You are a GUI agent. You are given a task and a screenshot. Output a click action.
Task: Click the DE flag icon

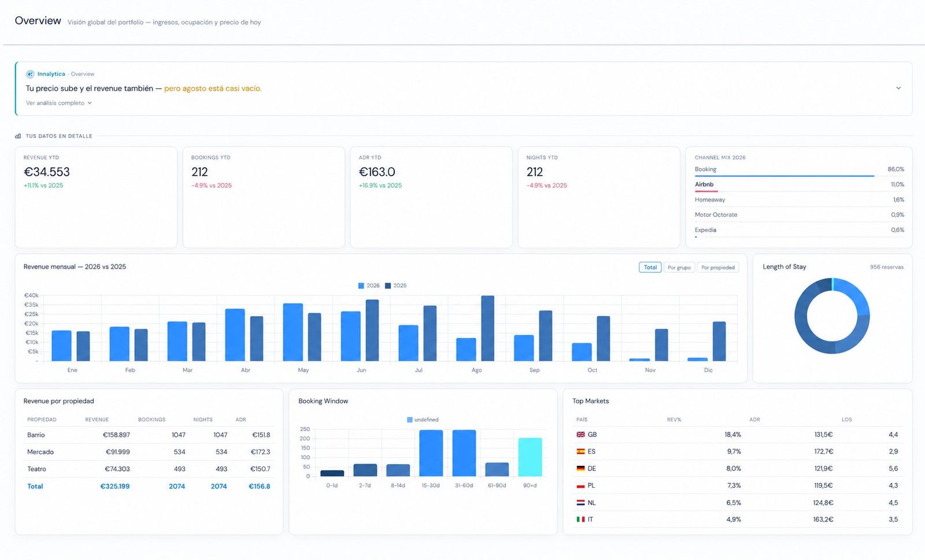pos(580,469)
